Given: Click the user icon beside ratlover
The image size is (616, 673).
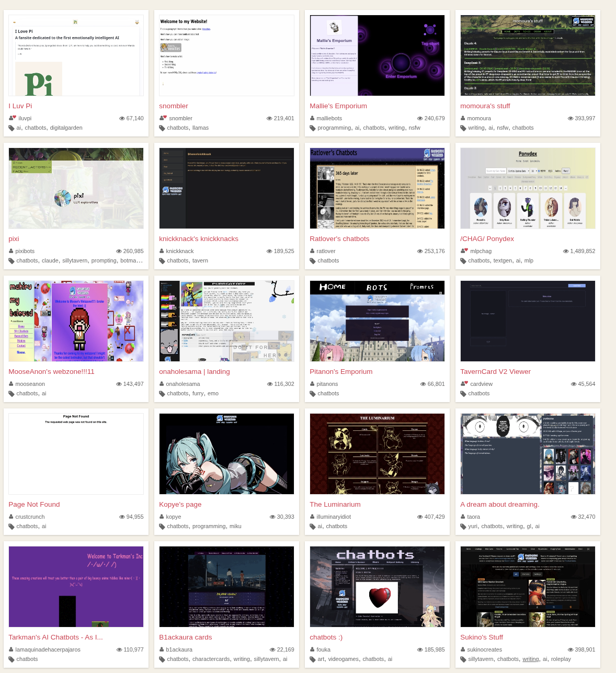Looking at the screenshot, I should [312, 251].
